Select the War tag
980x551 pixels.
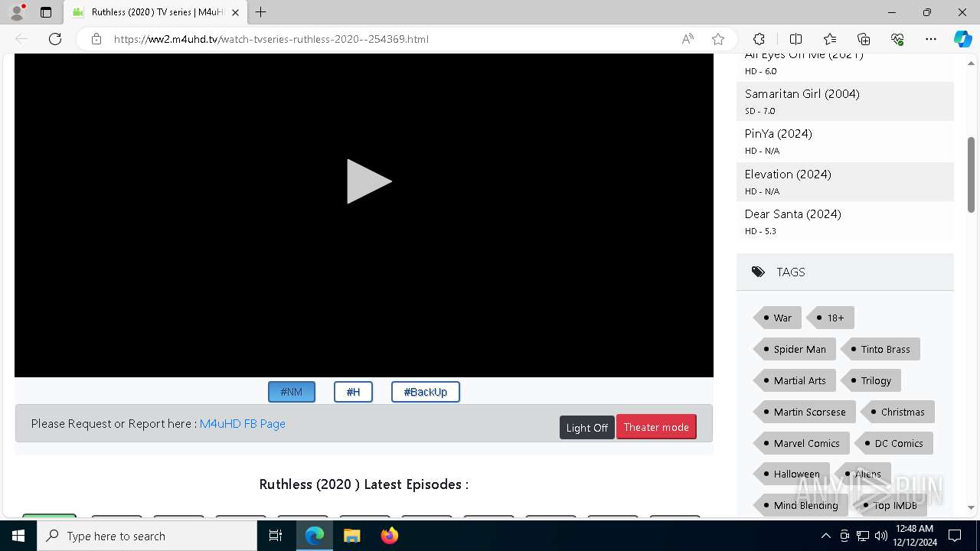pyautogui.click(x=778, y=318)
